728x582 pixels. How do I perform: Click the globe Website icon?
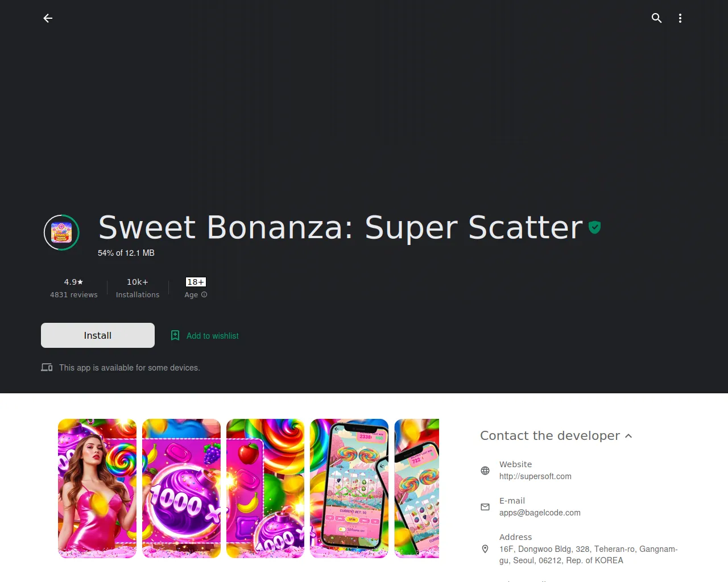485,471
